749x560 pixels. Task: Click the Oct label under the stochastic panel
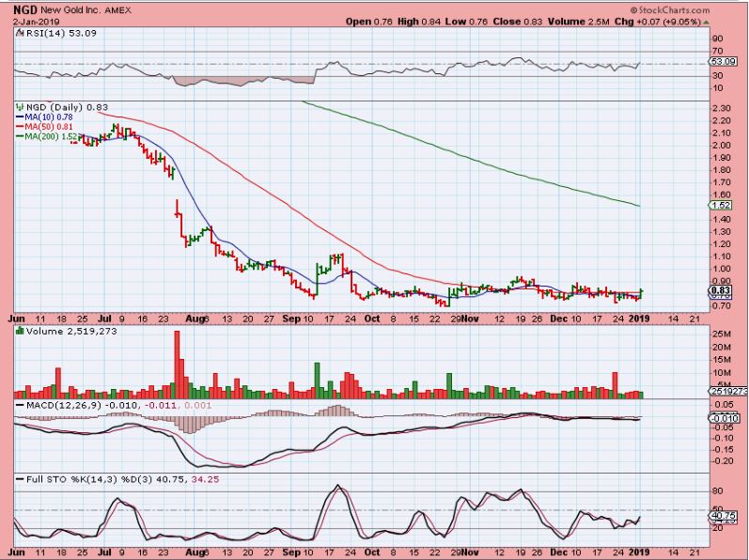[x=372, y=552]
